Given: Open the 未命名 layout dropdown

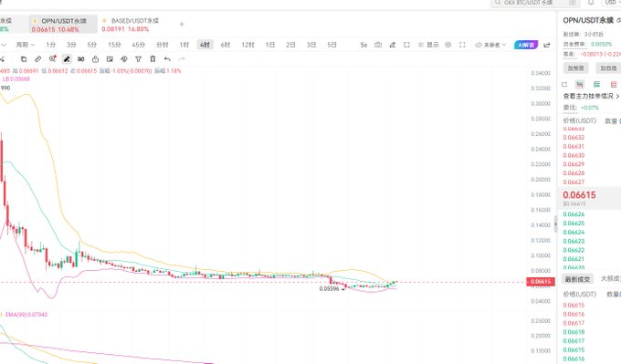Looking at the screenshot, I should pyautogui.click(x=490, y=45).
